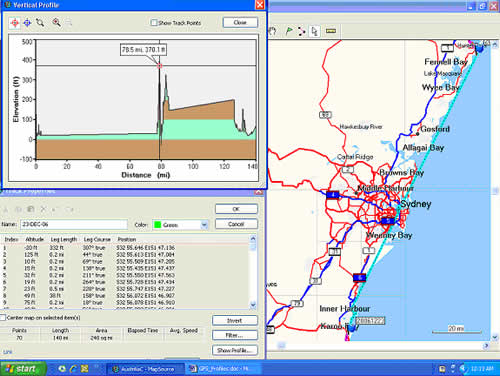Select the blue crosshair profile tool
500x376 pixels.
pyautogui.click(x=27, y=23)
